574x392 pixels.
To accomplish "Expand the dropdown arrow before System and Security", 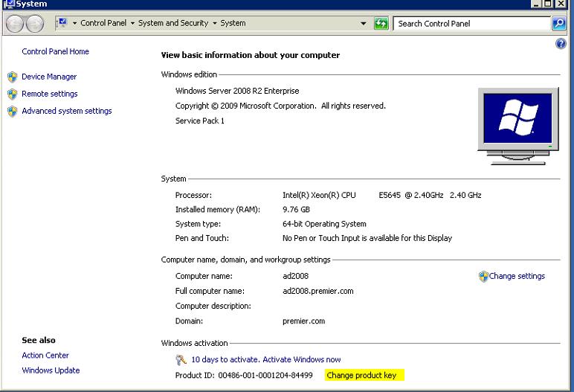I will [132, 24].
